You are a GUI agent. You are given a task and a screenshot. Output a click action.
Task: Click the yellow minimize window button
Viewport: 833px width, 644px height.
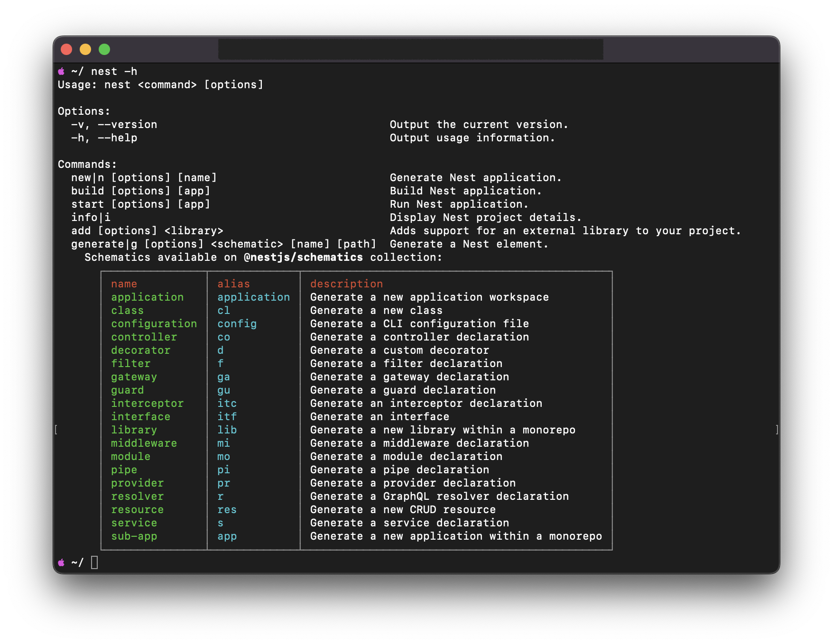85,49
